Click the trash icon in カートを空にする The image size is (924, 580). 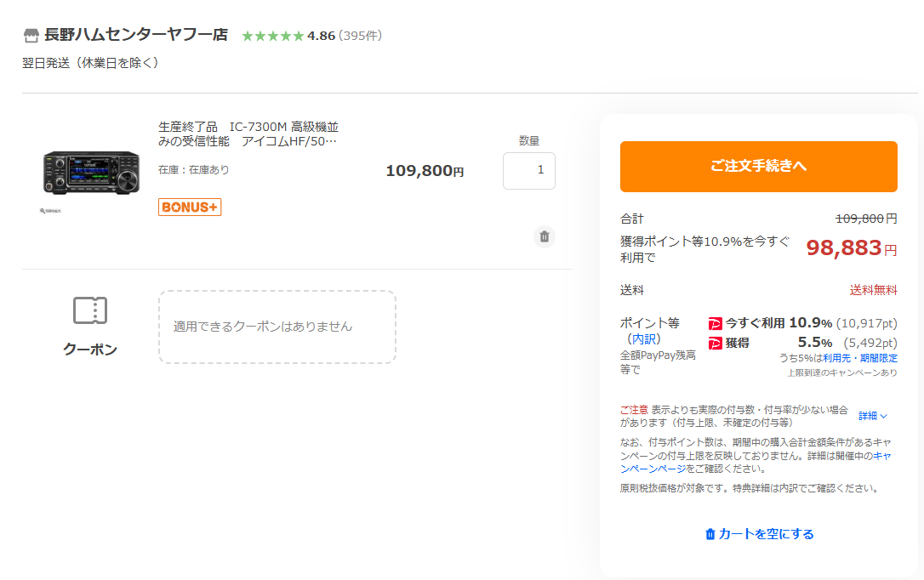coord(710,534)
